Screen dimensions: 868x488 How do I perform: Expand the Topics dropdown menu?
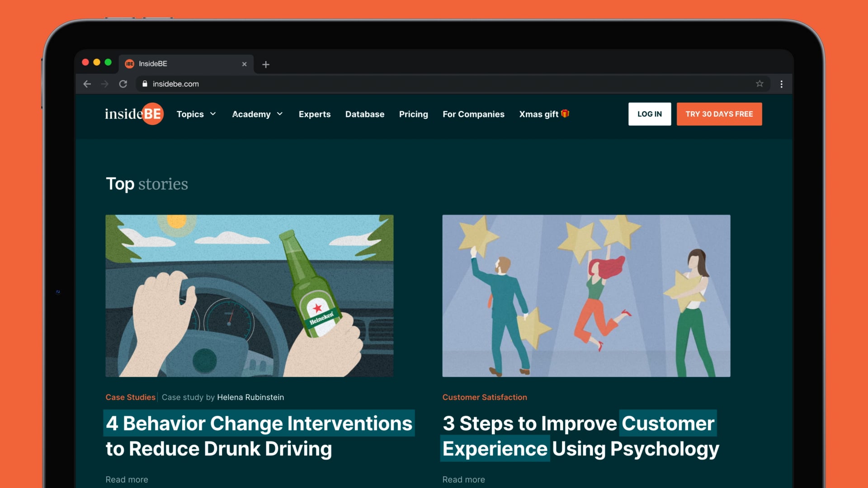(x=196, y=114)
